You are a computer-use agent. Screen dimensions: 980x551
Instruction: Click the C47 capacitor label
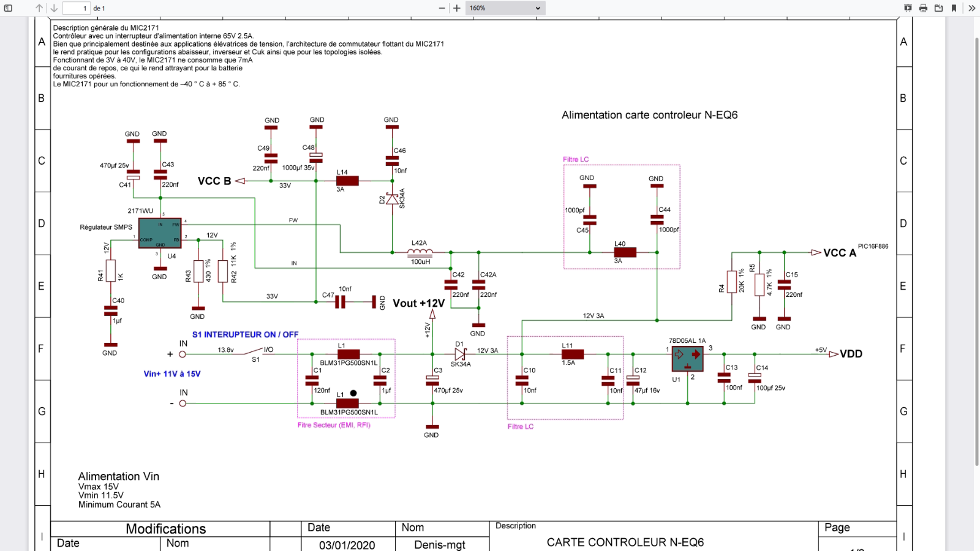click(x=328, y=295)
